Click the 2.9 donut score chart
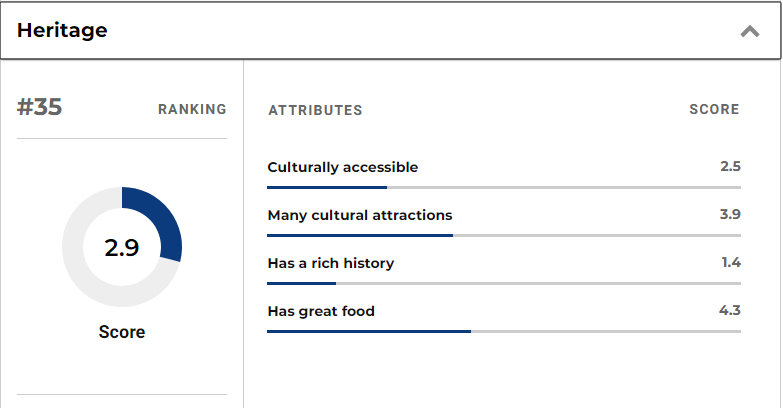 click(122, 247)
